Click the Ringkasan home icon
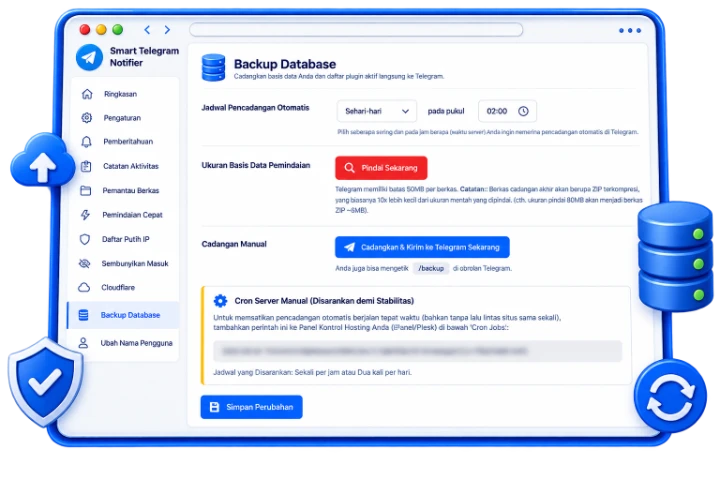 click(x=87, y=94)
